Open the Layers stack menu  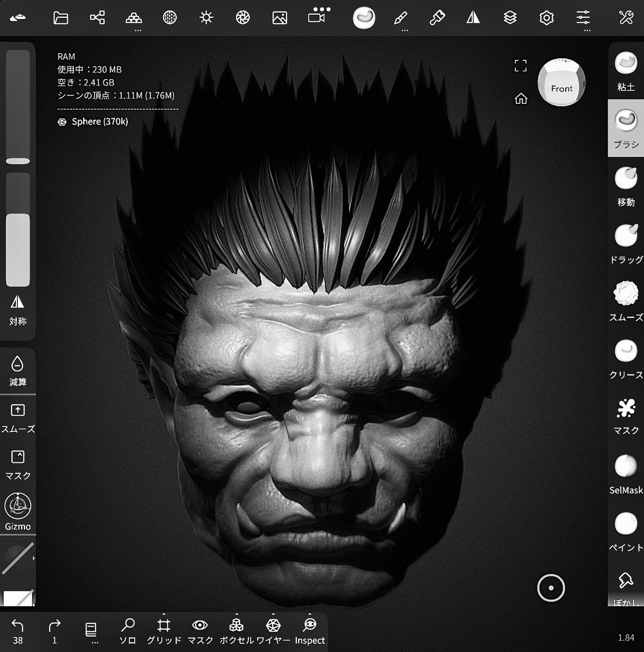click(x=510, y=18)
